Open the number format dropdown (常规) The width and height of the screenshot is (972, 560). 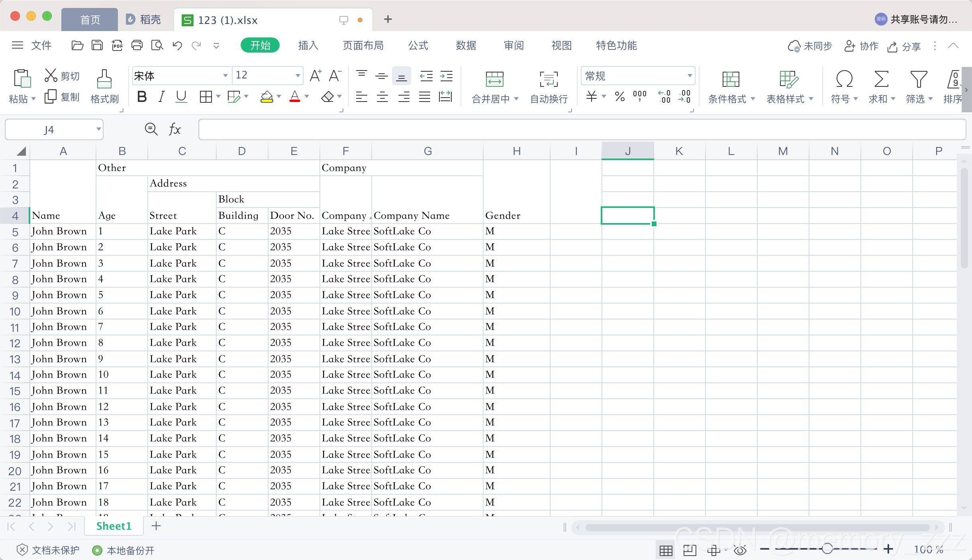tap(689, 75)
